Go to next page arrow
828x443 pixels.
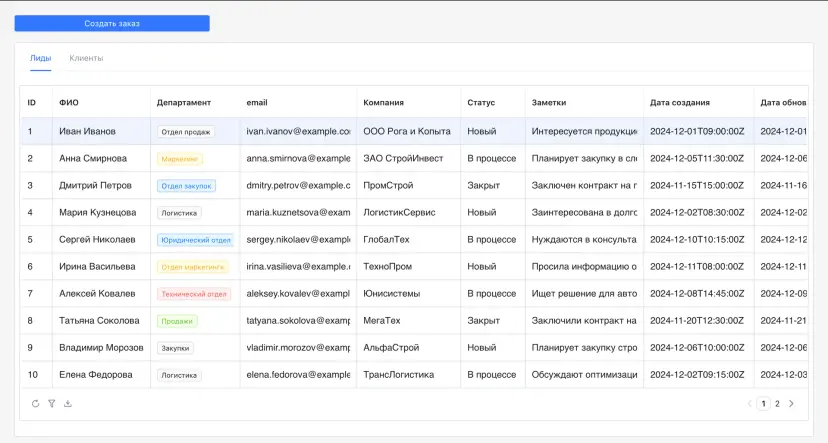click(791, 404)
